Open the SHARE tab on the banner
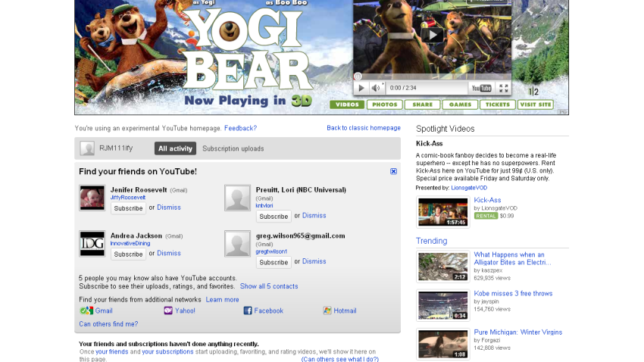Viewport: 644px width, 362px height. click(422, 105)
